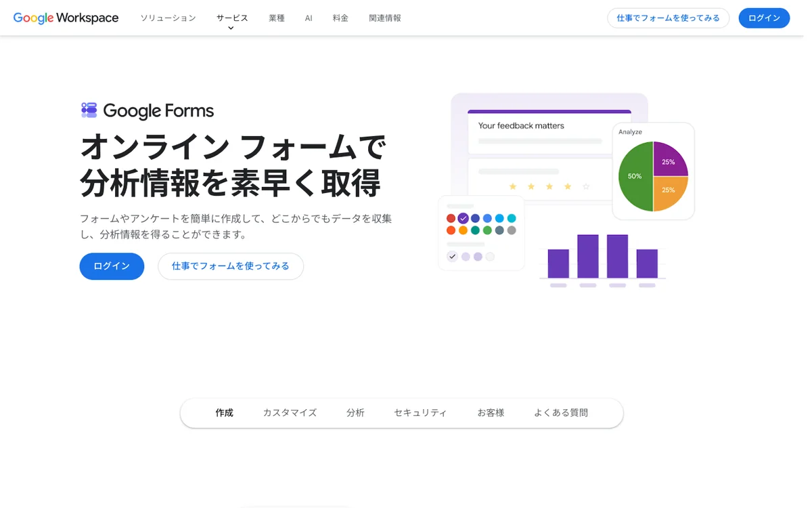Open the 業種 menu
The height and width of the screenshot is (508, 812).
[277, 18]
